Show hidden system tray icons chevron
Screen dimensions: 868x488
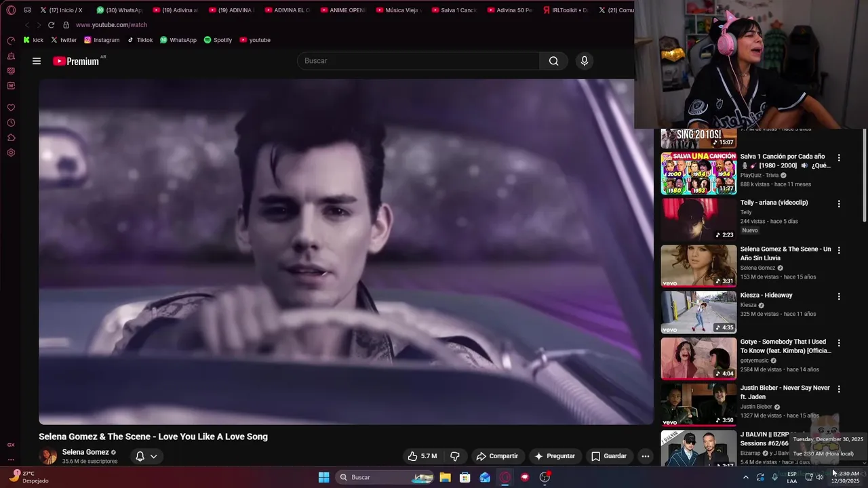tap(746, 477)
